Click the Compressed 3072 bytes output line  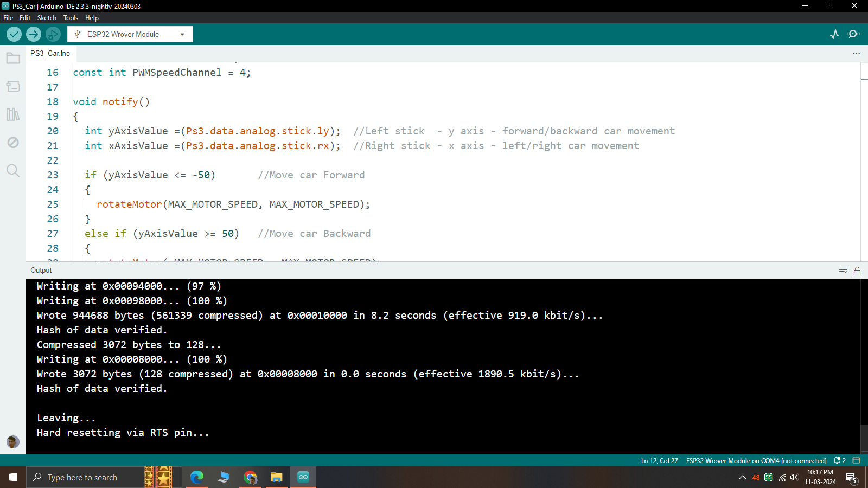tap(129, 345)
